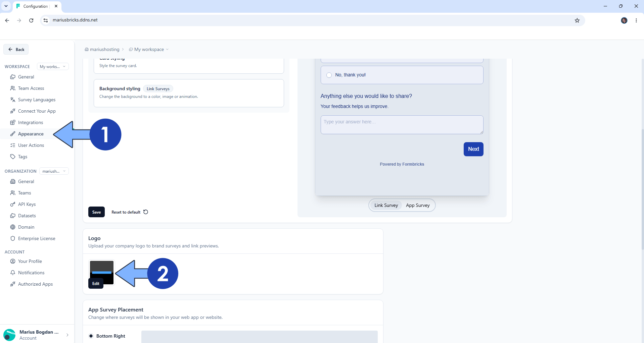Image resolution: width=644 pixels, height=343 pixels.
Task: Switch preview to Link Survey tab
Action: click(x=386, y=205)
